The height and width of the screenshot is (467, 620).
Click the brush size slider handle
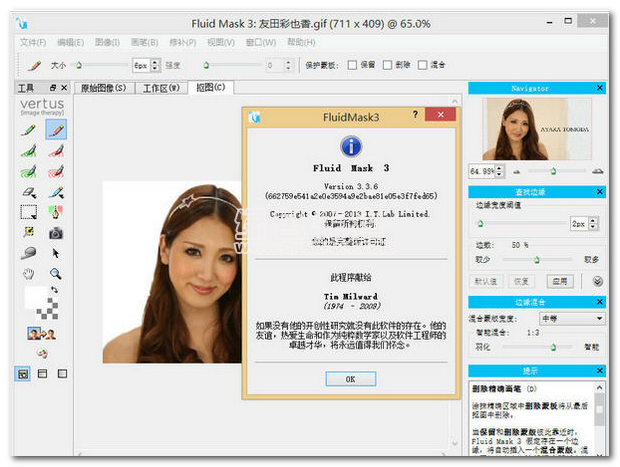tap(79, 65)
